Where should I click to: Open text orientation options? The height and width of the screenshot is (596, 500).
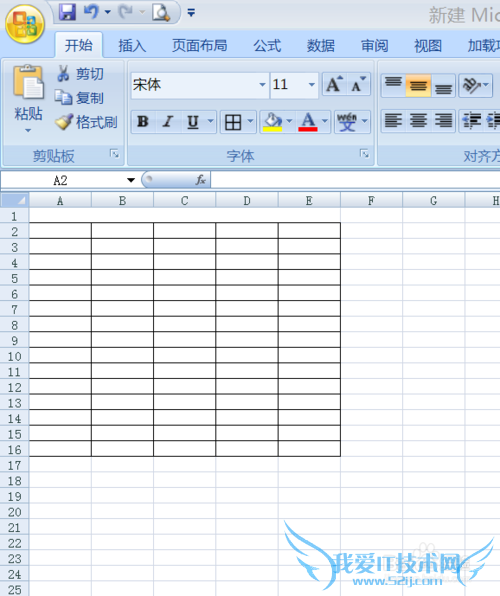pos(475,85)
